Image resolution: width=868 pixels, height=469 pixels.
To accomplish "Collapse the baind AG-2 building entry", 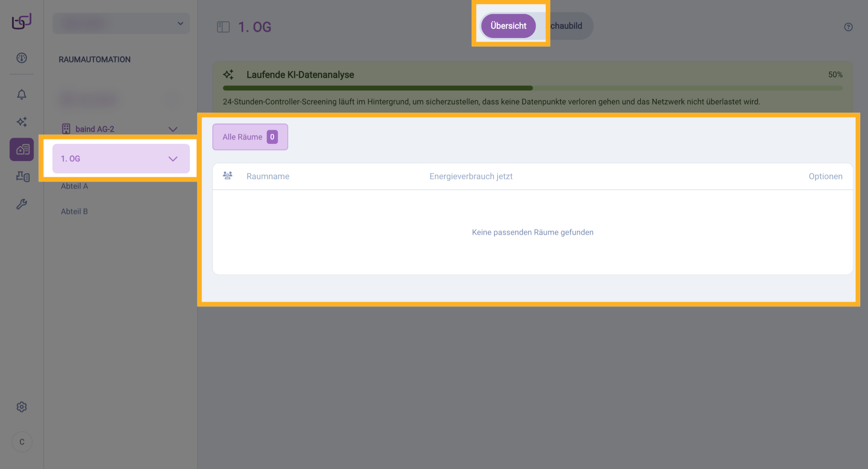I will [173, 129].
